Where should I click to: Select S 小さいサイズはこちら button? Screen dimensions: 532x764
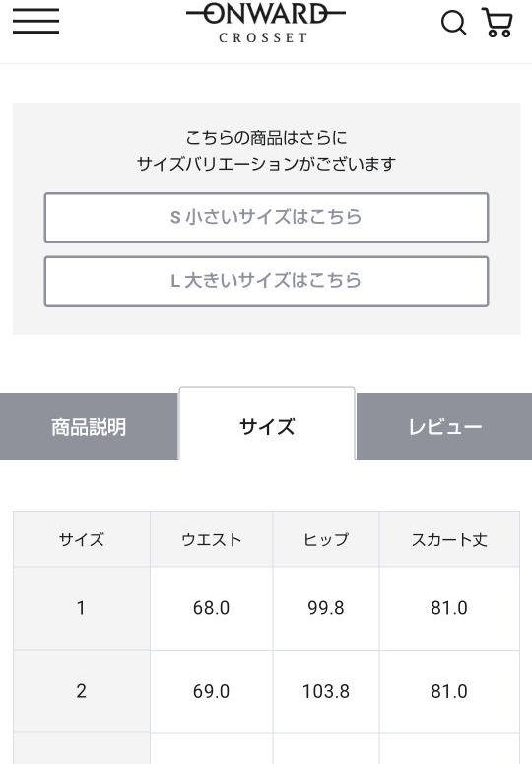click(266, 217)
